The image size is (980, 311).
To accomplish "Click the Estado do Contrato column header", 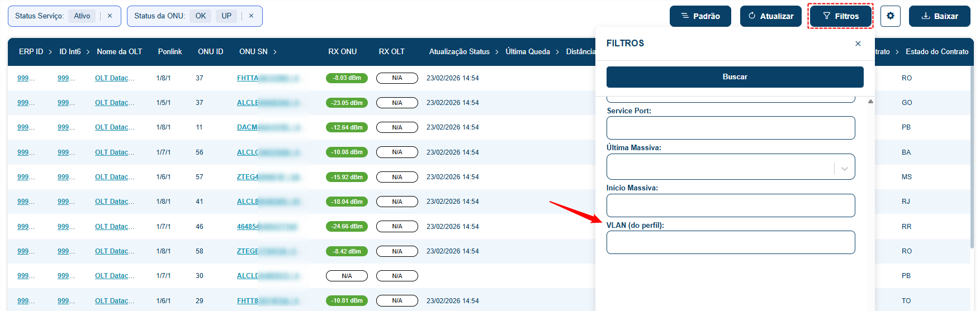I will (937, 51).
